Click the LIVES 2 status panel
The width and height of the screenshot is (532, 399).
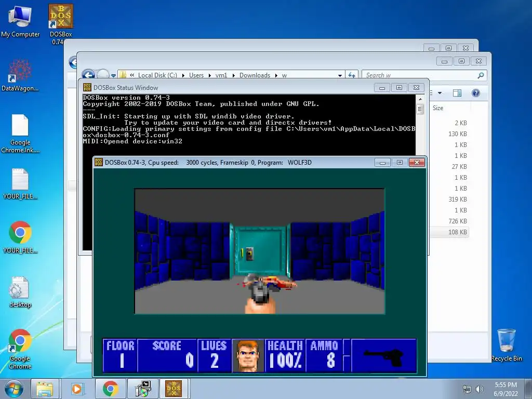[214, 355]
